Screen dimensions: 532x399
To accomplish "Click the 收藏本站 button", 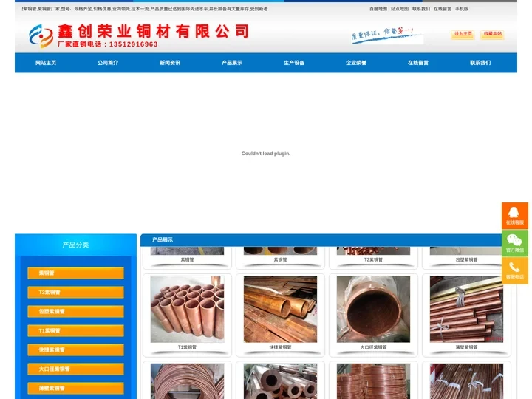I will tap(492, 34).
